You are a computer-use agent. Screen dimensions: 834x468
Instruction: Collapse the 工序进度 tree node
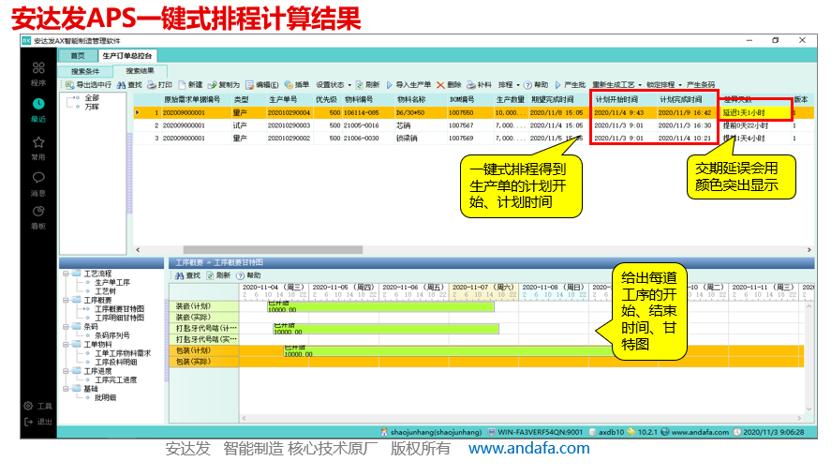tap(66, 371)
